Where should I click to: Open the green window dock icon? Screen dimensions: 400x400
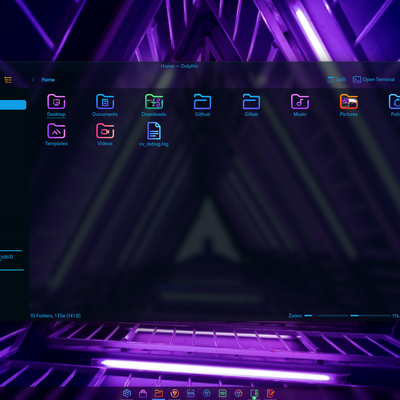[223, 393]
